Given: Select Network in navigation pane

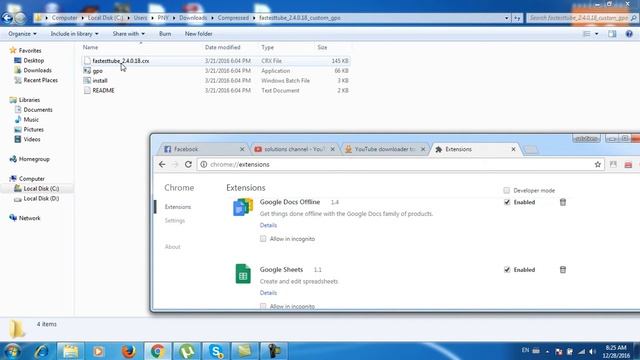Looking at the screenshot, I should pos(29,218).
